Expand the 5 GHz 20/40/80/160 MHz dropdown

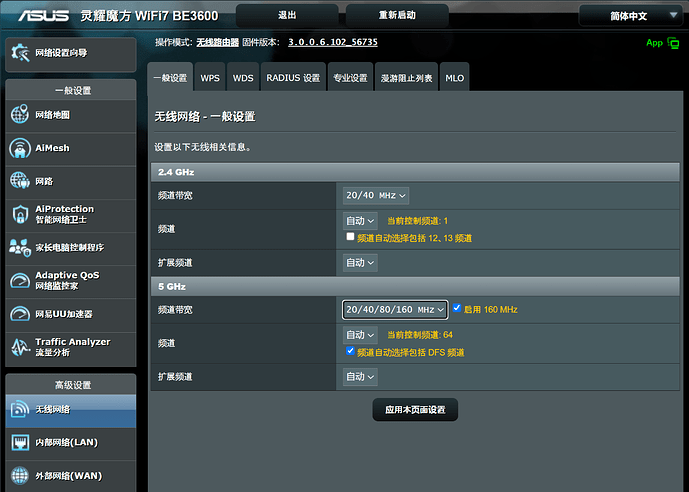[395, 310]
